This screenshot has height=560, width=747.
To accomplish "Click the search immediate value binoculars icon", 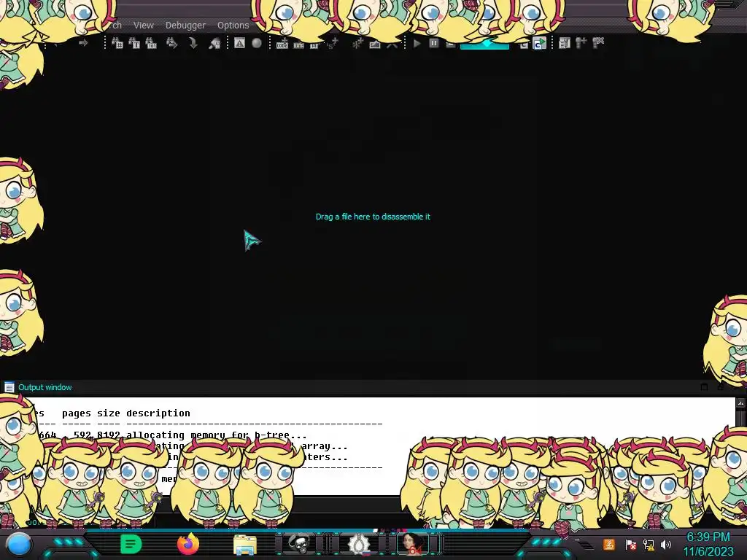I will point(117,43).
